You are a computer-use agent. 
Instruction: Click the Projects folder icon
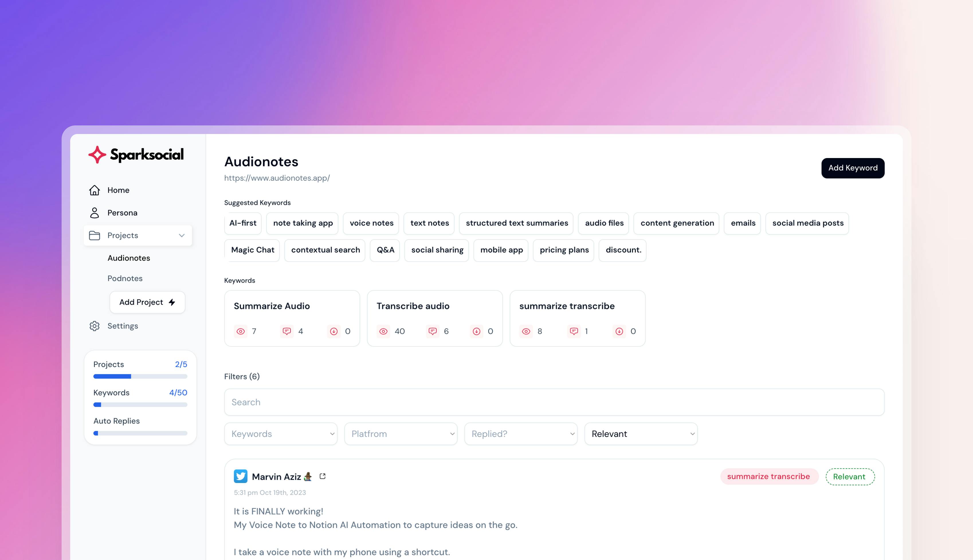tap(94, 235)
